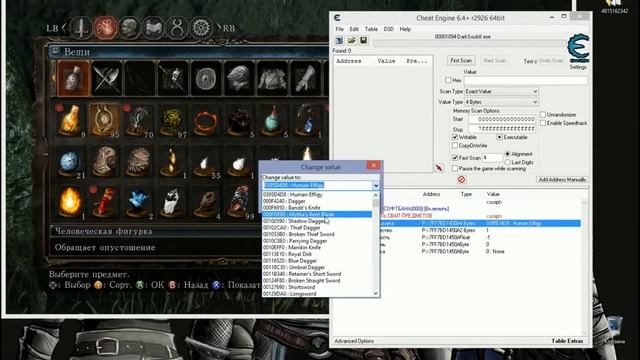Select the sword equipment tab icon in game

[x=81, y=28]
